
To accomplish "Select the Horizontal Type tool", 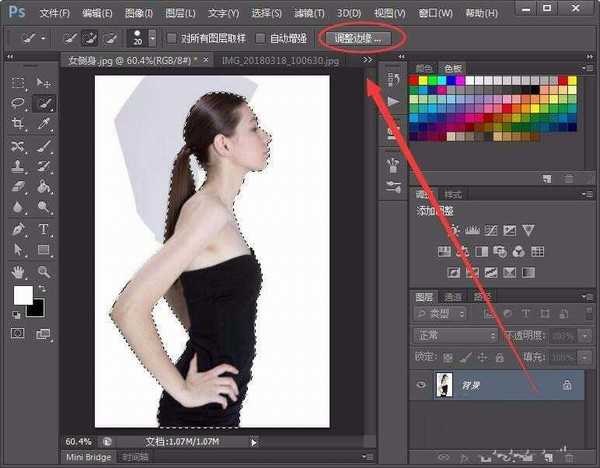I will coord(44,229).
